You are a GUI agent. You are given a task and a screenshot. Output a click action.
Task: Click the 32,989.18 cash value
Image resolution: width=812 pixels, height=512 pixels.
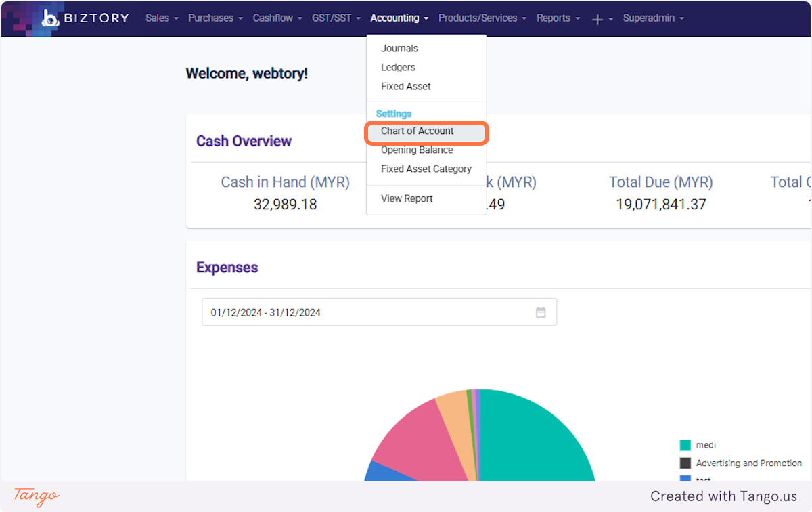tap(285, 205)
